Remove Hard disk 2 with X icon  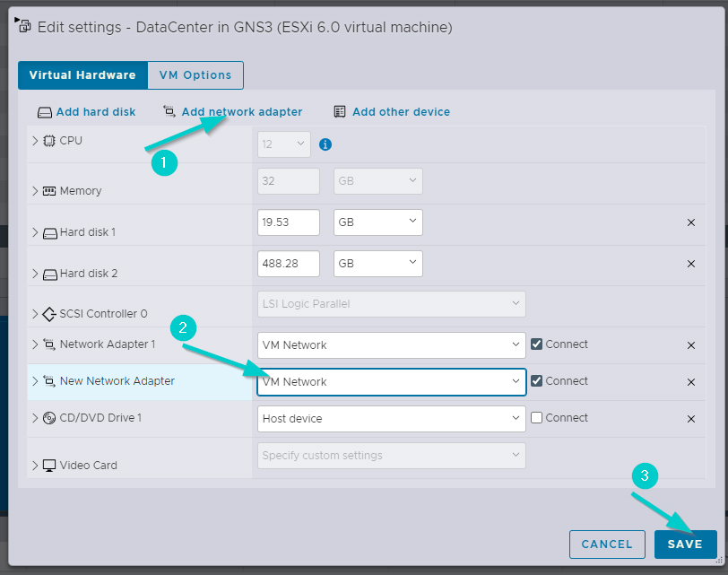(x=690, y=264)
